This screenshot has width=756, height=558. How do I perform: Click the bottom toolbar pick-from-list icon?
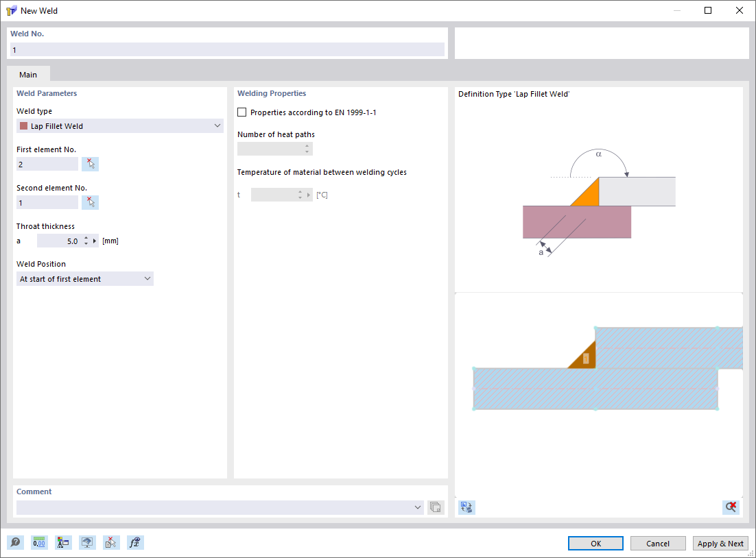pyautogui.click(x=111, y=543)
